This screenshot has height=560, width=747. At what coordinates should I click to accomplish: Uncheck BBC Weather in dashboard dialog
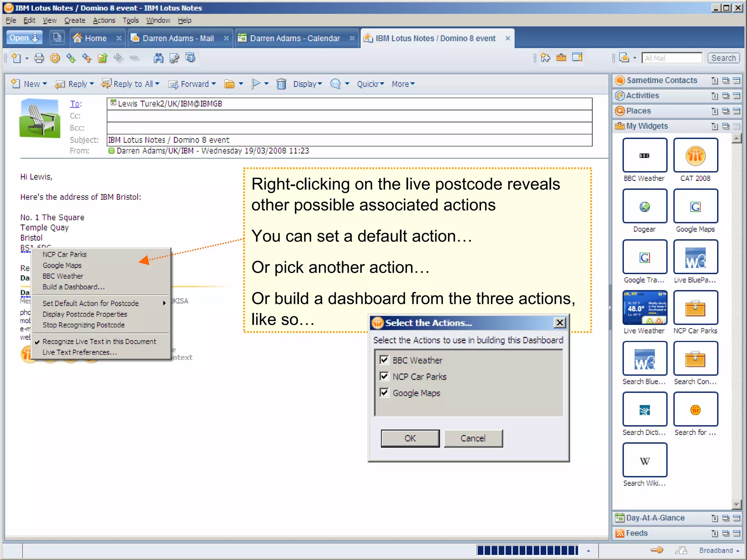(384, 360)
